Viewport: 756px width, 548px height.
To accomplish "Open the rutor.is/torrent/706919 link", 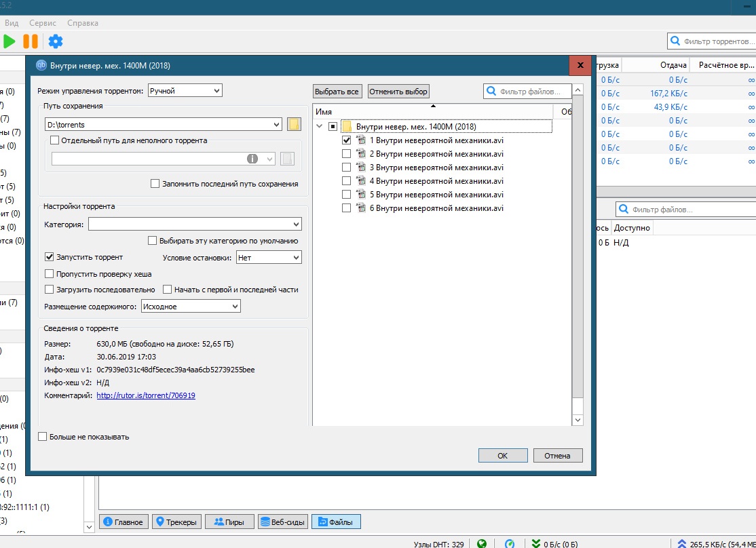I will click(x=146, y=395).
